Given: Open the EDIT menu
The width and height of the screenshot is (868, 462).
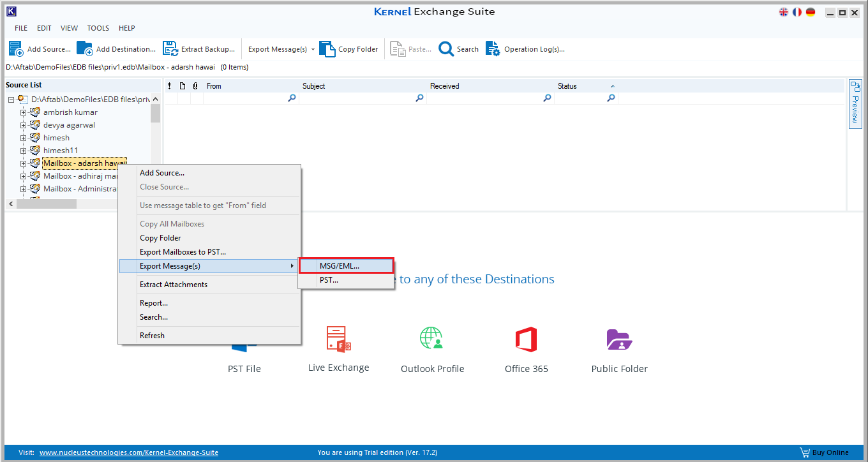Looking at the screenshot, I should click(x=44, y=28).
